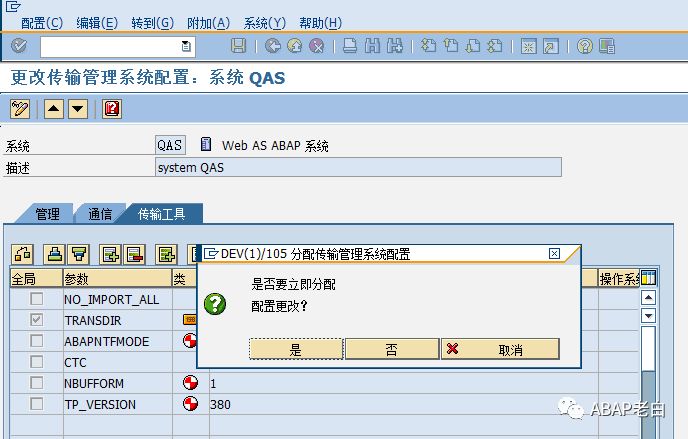Click the Next System down-triangle button
The height and width of the screenshot is (439, 688).
coord(78,108)
